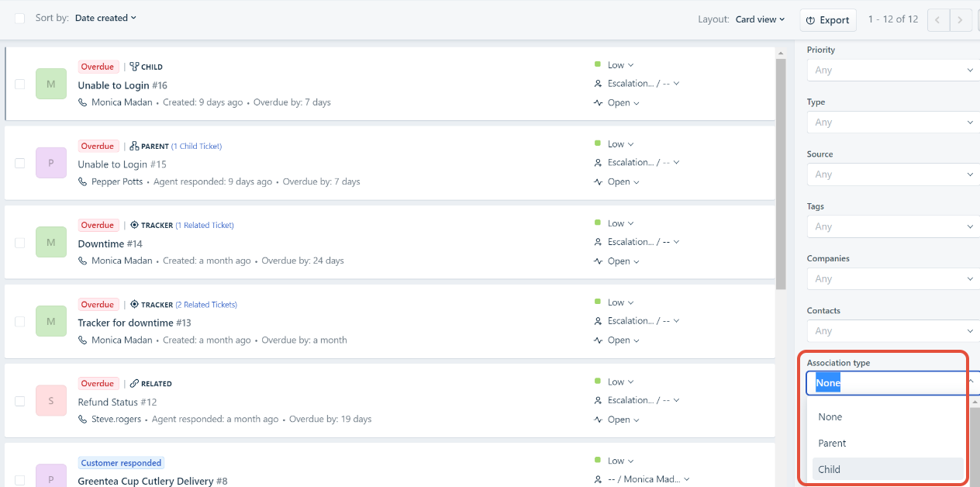
Task: Select checkbox for Greentea Cup Cutlery Delivery
Action: [x=19, y=480]
